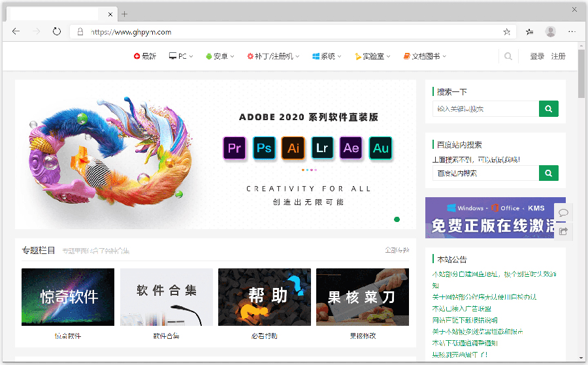Click the navbar magnifier search icon
Image resolution: width=588 pixels, height=365 pixels.
click(508, 57)
